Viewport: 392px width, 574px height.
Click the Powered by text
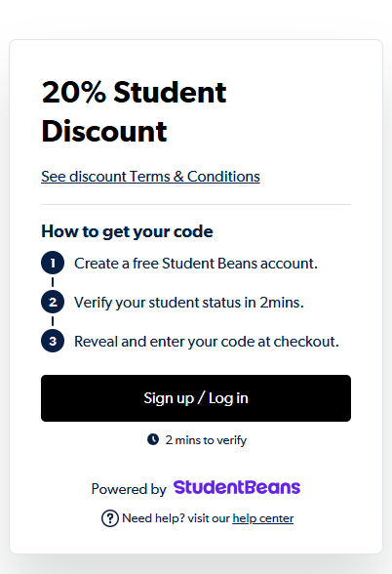pos(129,489)
